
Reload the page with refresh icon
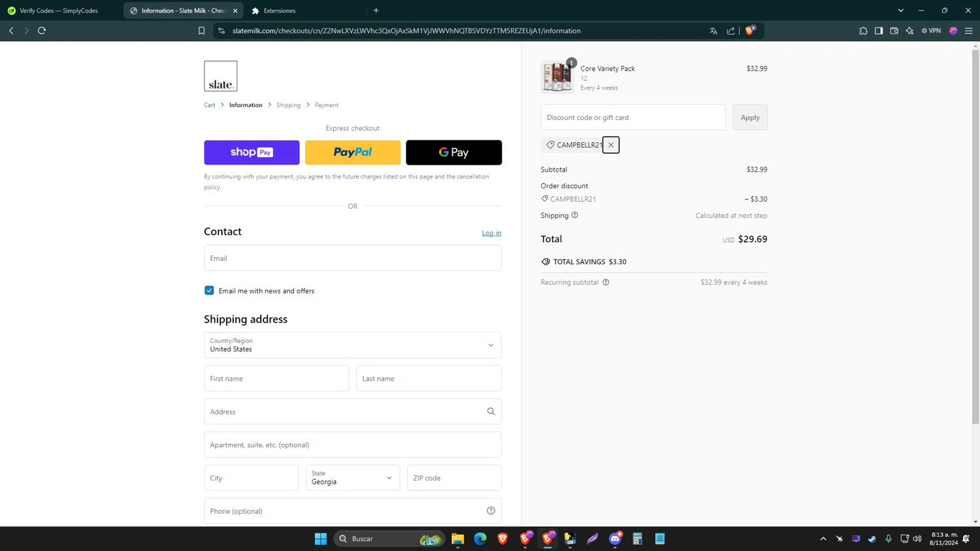pos(42,31)
